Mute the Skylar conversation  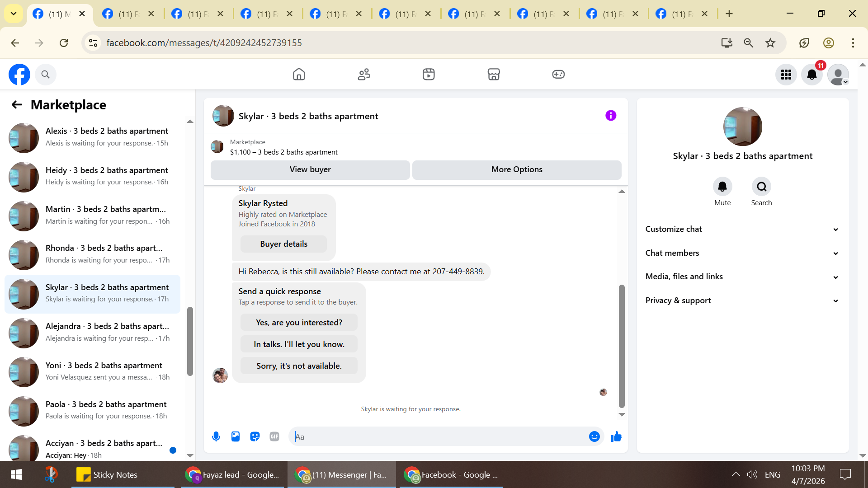point(722,187)
